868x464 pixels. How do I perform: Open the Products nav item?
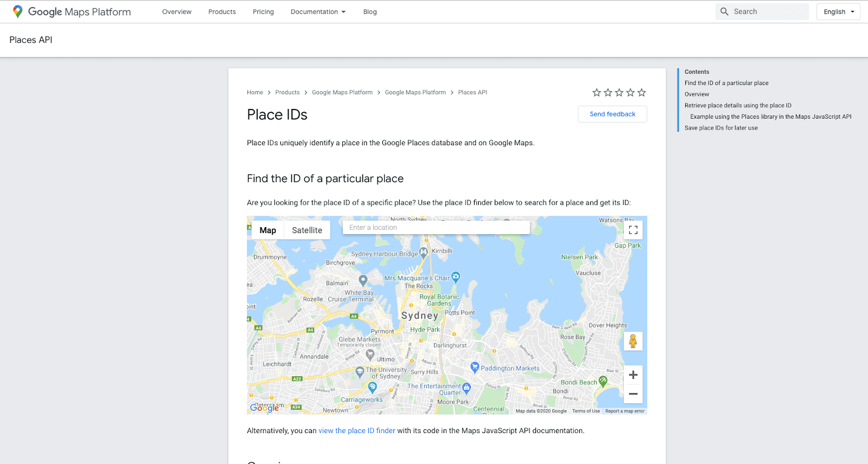(222, 11)
